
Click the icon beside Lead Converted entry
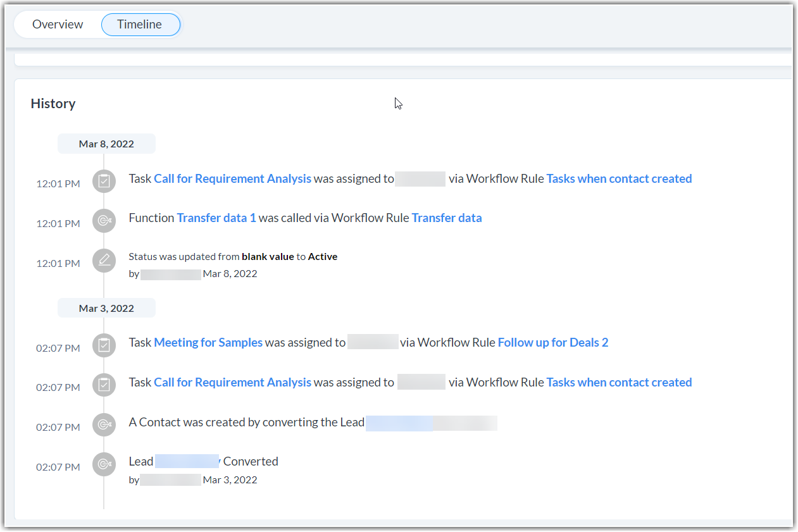click(104, 464)
